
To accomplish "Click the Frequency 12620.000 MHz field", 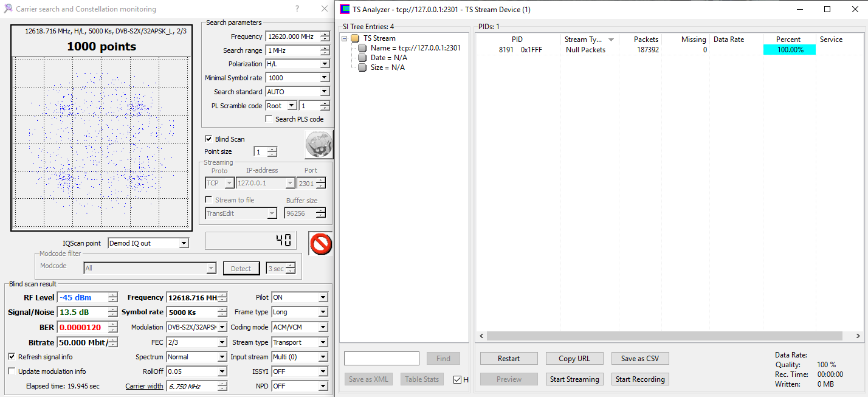I will 292,36.
